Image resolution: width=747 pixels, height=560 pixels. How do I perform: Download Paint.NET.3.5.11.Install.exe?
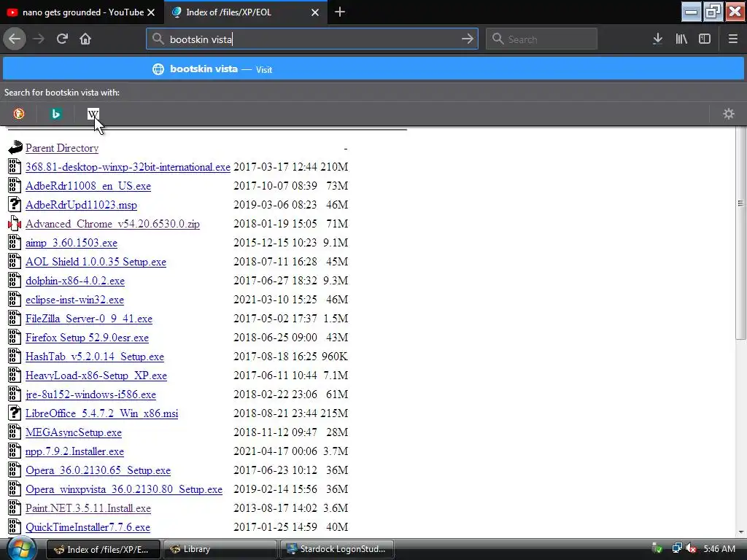pyautogui.click(x=88, y=508)
